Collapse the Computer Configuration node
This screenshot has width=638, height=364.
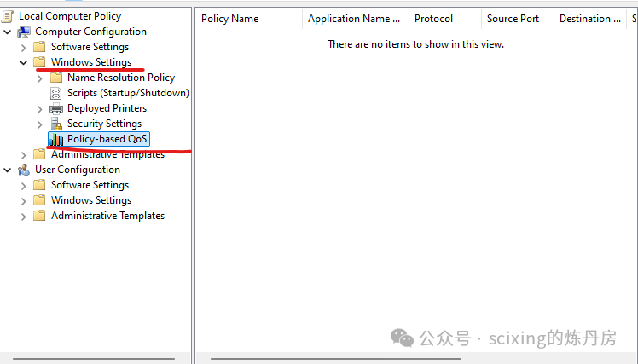pos(8,32)
